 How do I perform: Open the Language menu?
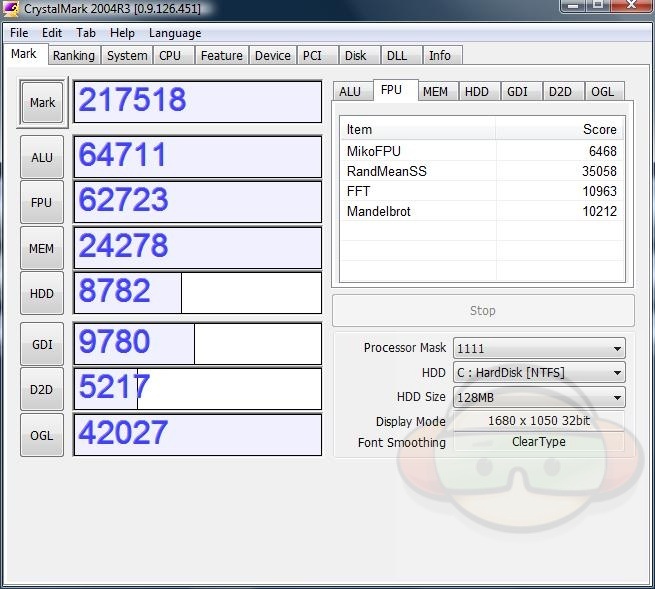tap(175, 33)
